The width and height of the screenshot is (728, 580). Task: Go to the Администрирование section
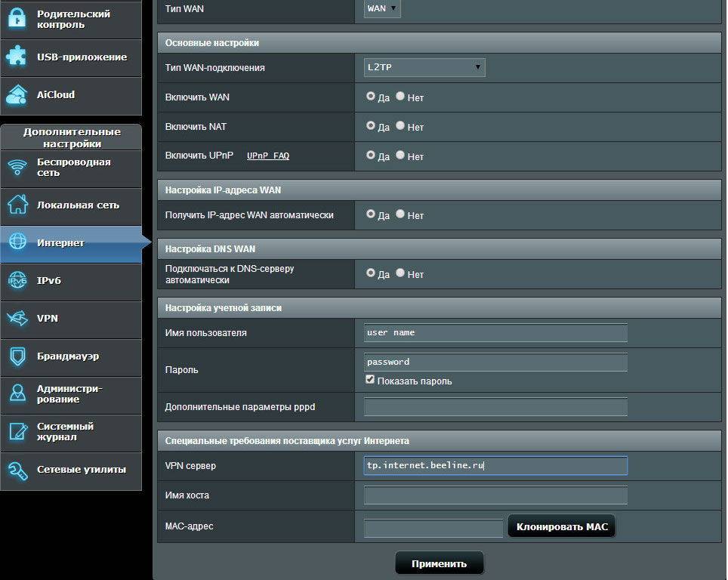pyautogui.click(x=71, y=394)
